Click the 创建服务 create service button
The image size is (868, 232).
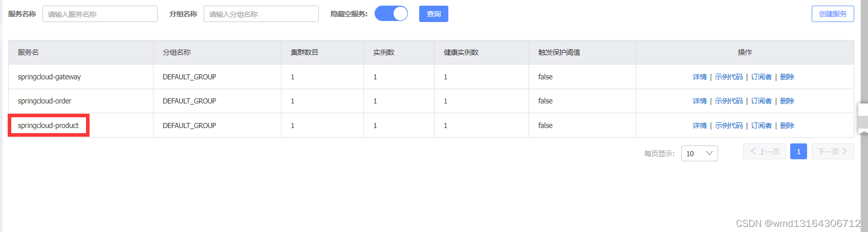(832, 14)
